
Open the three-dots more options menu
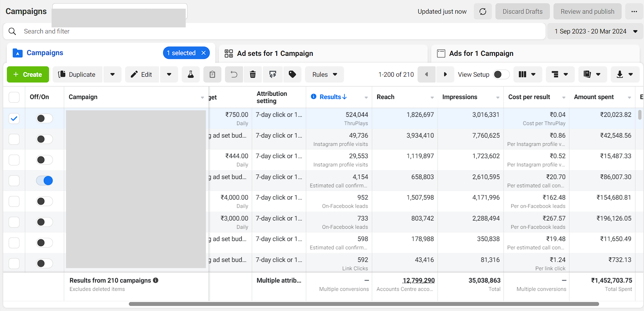[634, 12]
